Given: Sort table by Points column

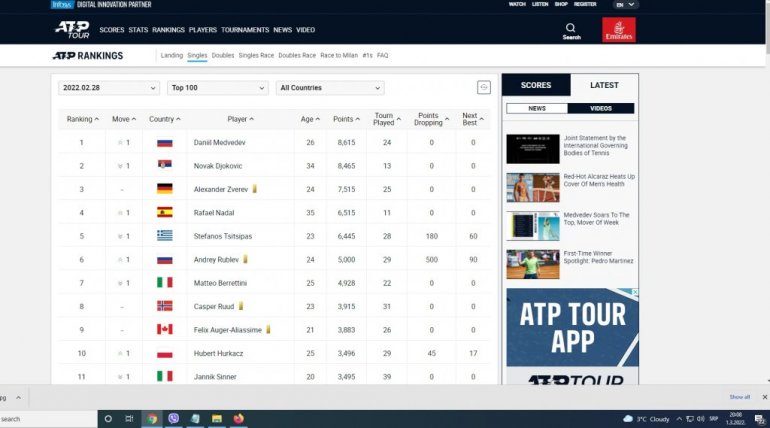Looking at the screenshot, I should coord(346,119).
